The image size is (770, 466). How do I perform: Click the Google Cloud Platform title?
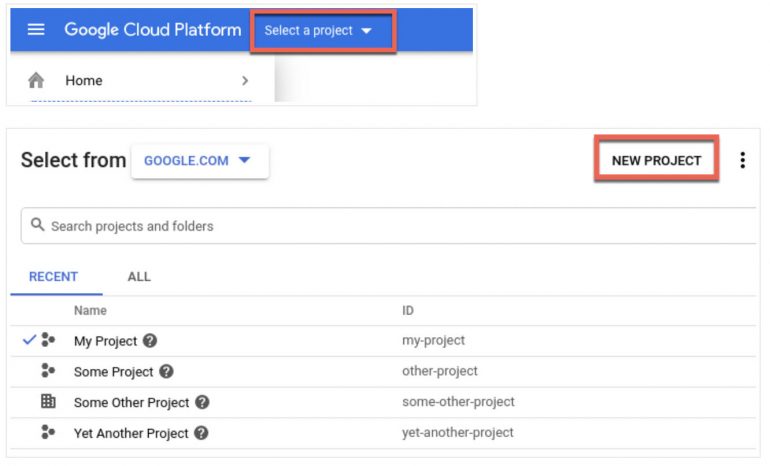point(153,29)
